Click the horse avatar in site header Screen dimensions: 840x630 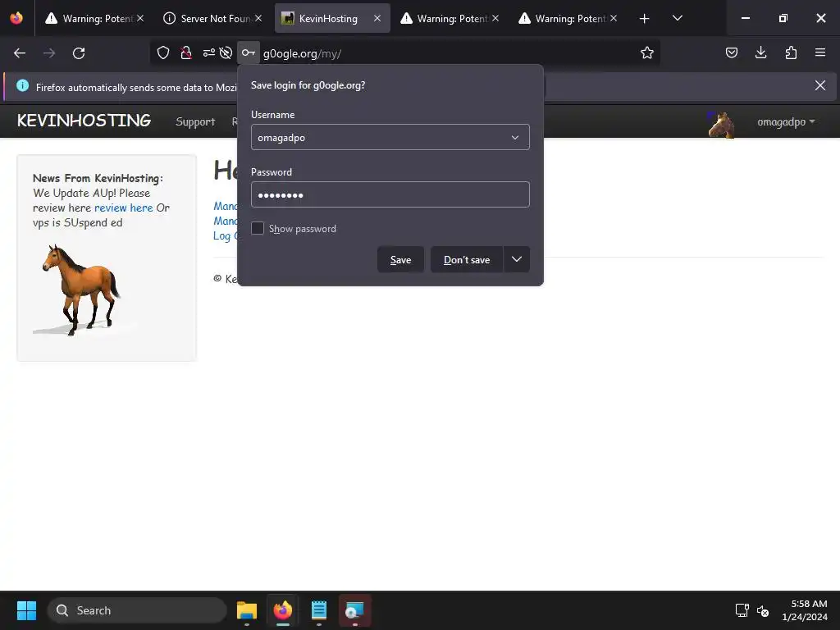[721, 125]
